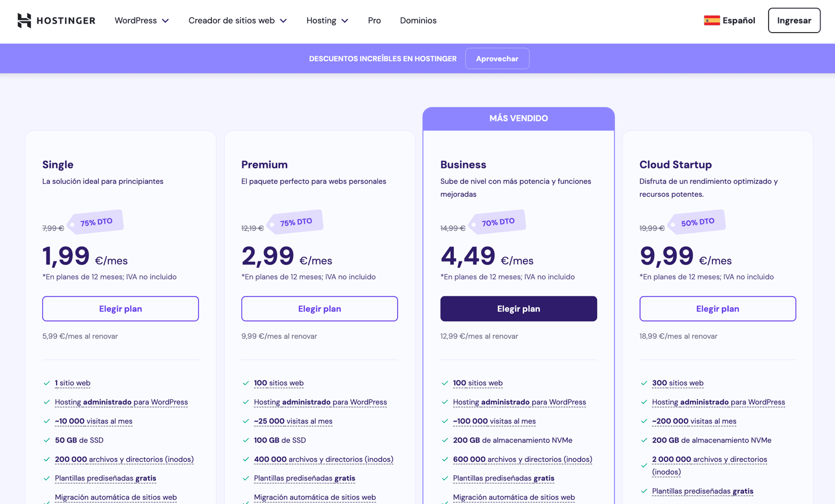
Task: Expand Creador de sitios web menu
Action: coord(238,20)
